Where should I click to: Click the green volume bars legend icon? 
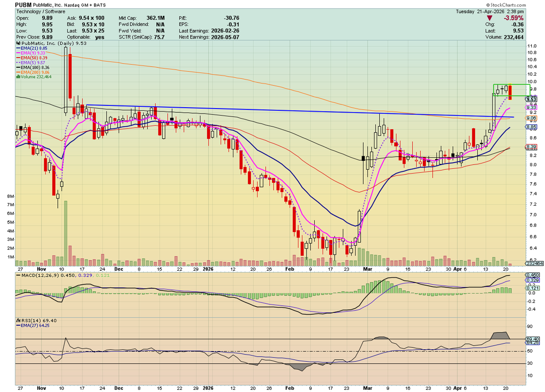17,77
